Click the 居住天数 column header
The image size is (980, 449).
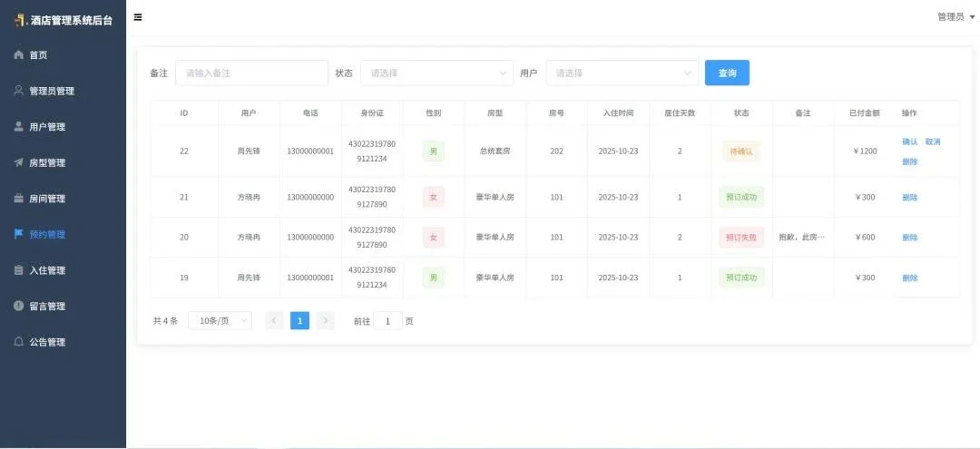tap(680, 113)
